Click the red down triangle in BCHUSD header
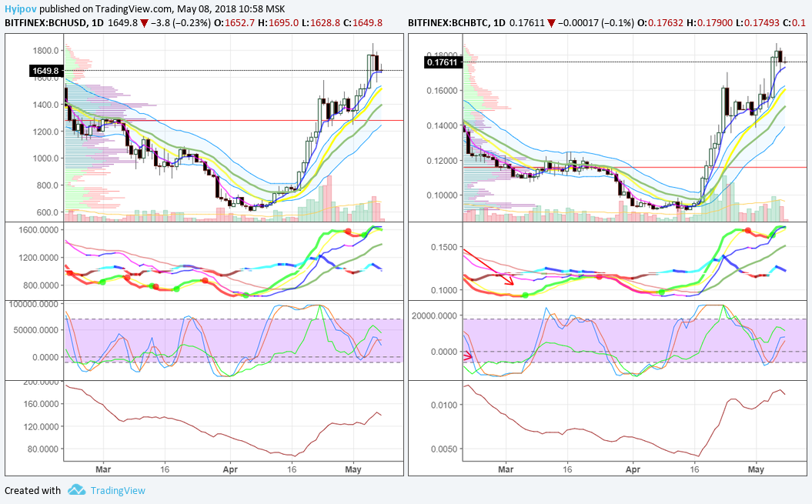812x504 pixels. pyautogui.click(x=144, y=23)
